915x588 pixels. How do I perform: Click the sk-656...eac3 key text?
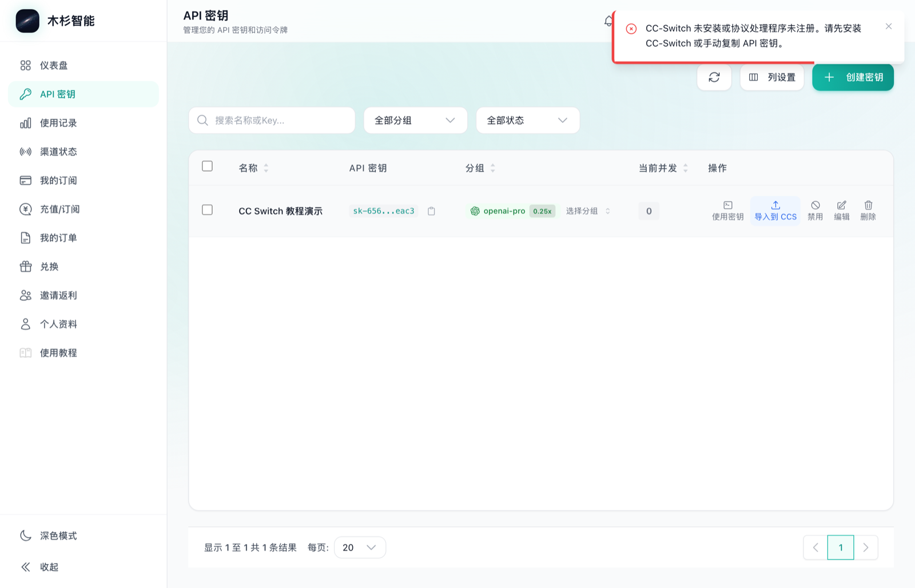(384, 211)
